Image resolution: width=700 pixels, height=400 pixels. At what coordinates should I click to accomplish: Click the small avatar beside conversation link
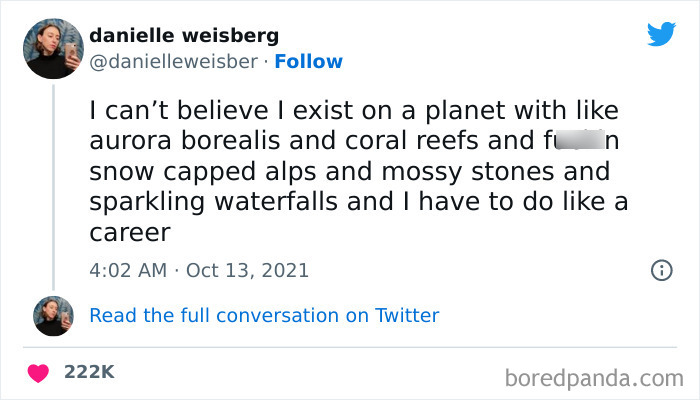pyautogui.click(x=53, y=315)
